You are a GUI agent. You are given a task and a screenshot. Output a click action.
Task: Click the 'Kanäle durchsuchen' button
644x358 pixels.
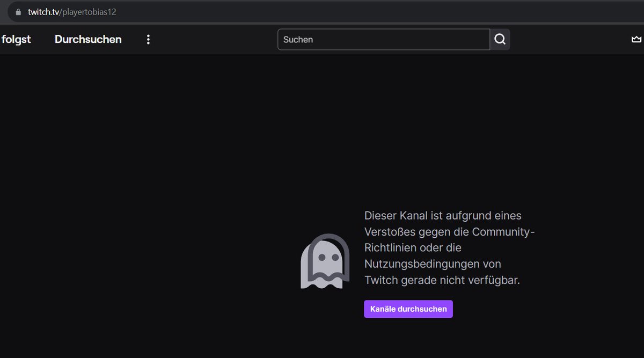(408, 309)
